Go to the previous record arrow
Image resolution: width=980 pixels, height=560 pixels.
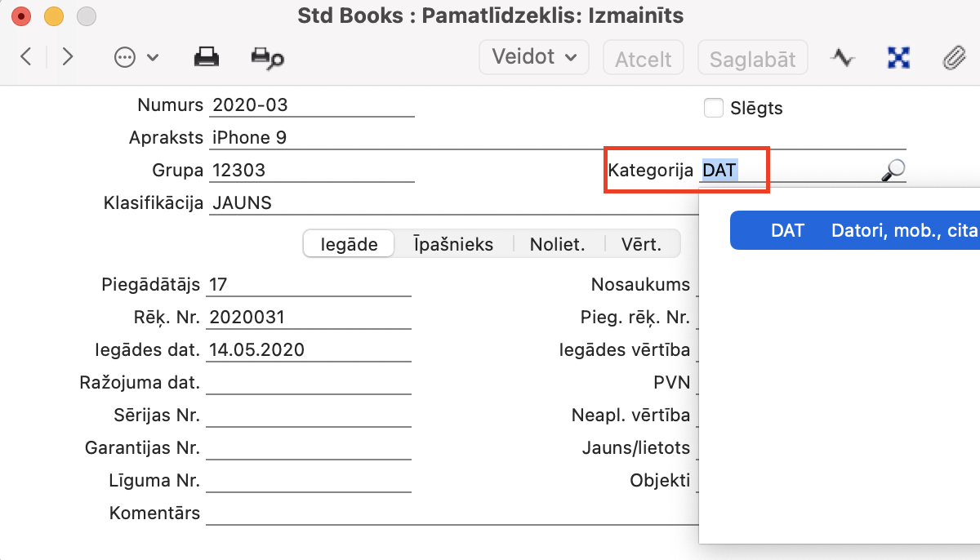26,57
